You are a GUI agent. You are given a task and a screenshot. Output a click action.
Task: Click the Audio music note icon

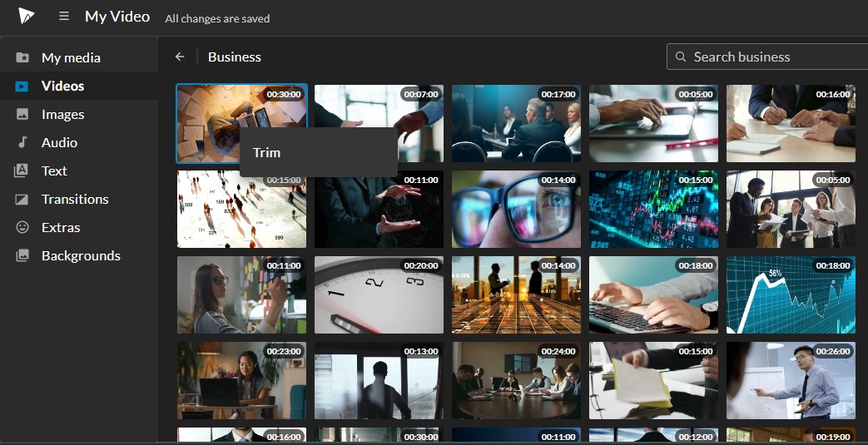[x=22, y=142]
